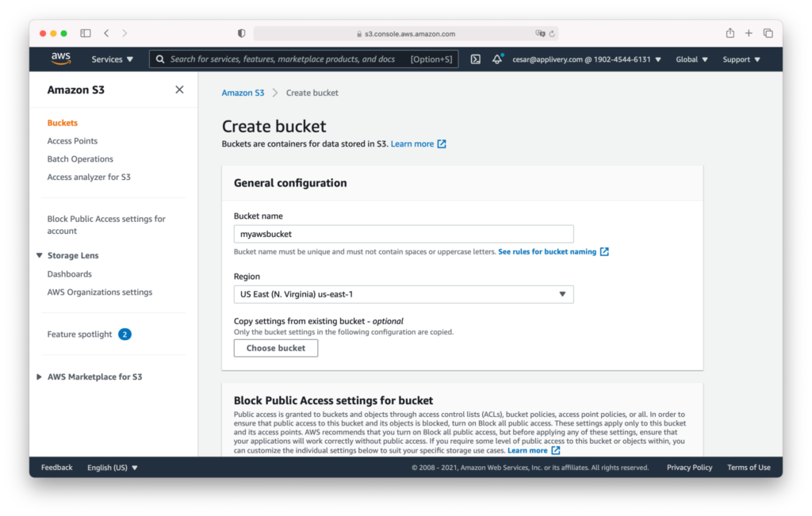The image size is (812, 516).
Task: Open CloudShell terminal icon
Action: [475, 59]
